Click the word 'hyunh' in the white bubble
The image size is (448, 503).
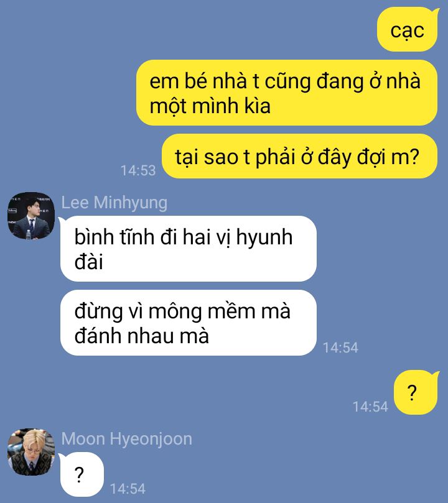tap(264, 238)
